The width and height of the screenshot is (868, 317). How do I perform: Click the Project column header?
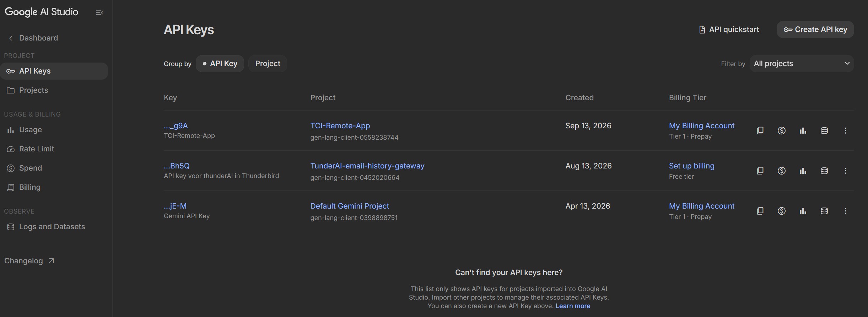(x=323, y=98)
